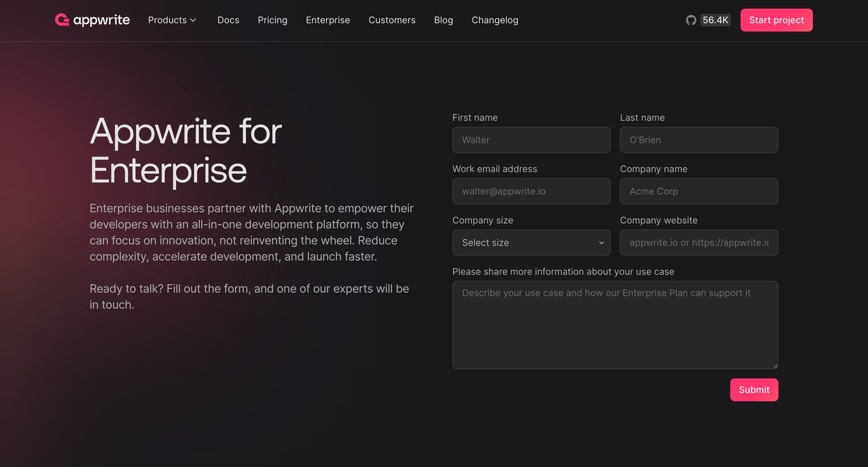The image size is (868, 467).
Task: Visit the Customers page
Action: tap(392, 20)
